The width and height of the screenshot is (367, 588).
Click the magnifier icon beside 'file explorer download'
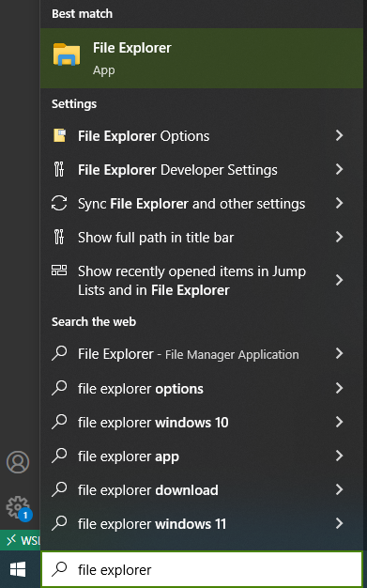(59, 489)
